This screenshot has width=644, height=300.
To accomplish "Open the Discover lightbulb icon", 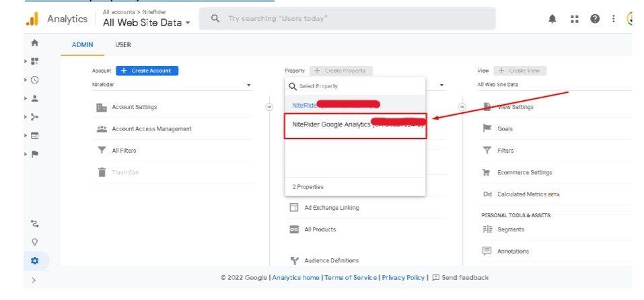I will point(35,242).
